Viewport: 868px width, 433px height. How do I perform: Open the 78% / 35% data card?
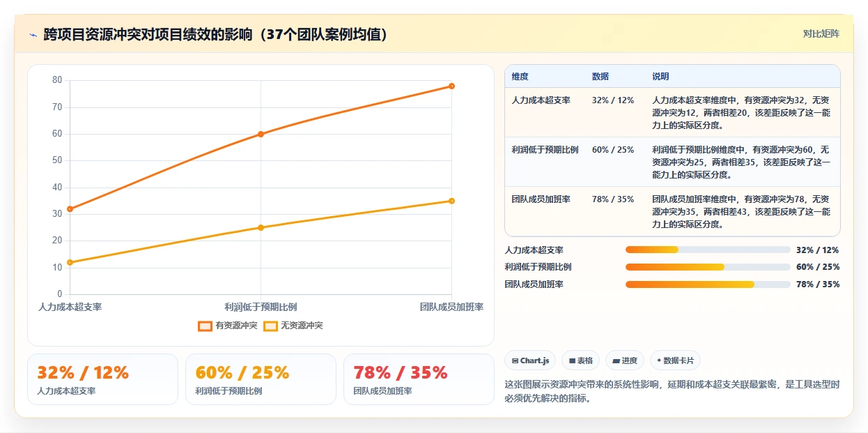point(419,379)
